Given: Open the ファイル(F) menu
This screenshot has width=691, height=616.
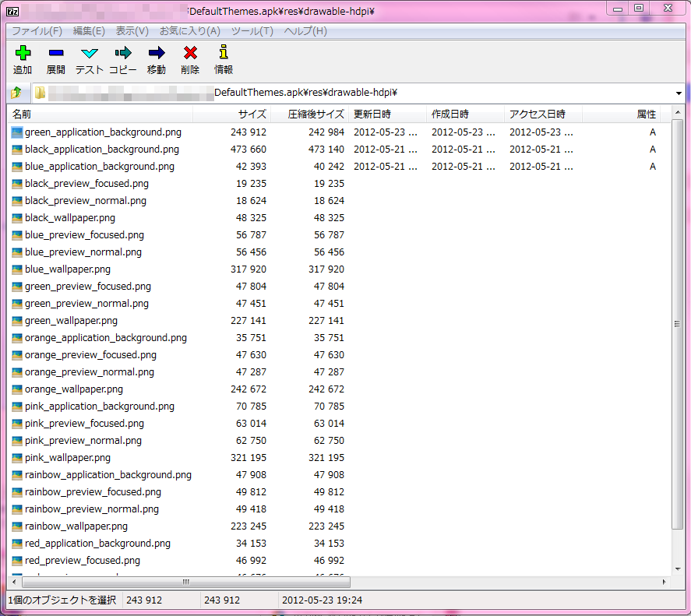Looking at the screenshot, I should [x=37, y=31].
